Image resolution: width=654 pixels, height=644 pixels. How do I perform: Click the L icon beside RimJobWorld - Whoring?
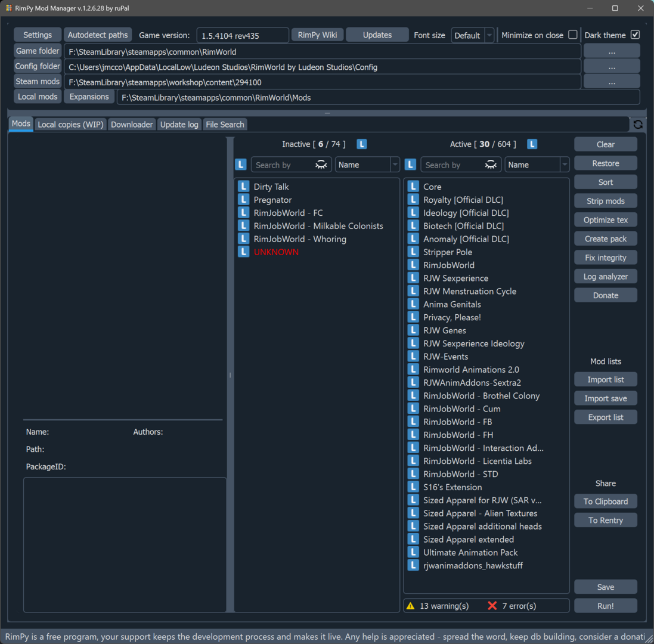click(244, 239)
